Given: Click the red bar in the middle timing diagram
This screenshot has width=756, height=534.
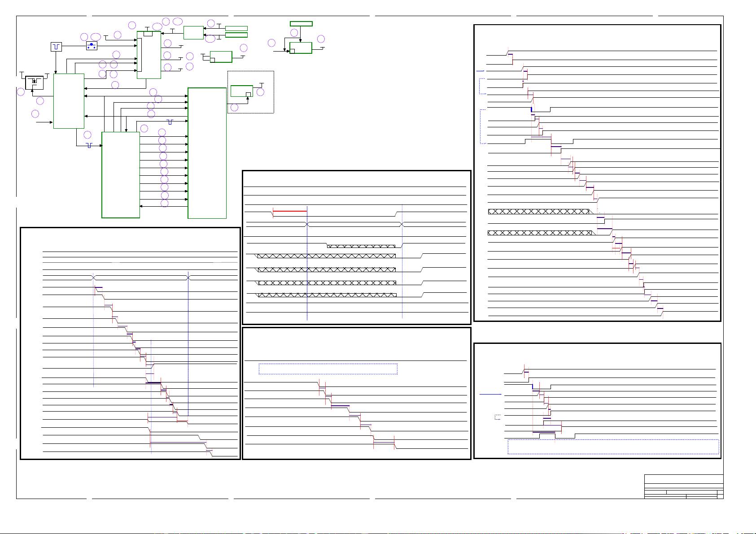Looking at the screenshot, I should point(289,210).
